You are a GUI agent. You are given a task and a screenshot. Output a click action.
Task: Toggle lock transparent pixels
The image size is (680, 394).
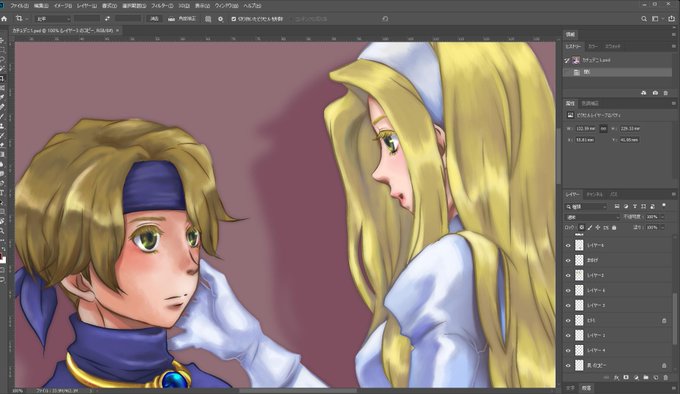point(582,227)
